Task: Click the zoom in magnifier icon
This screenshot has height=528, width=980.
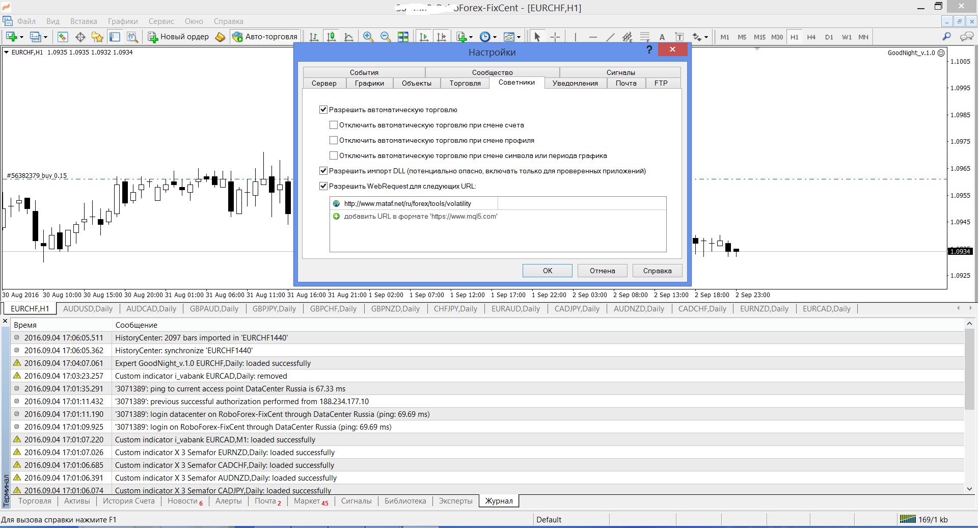Action: [368, 37]
